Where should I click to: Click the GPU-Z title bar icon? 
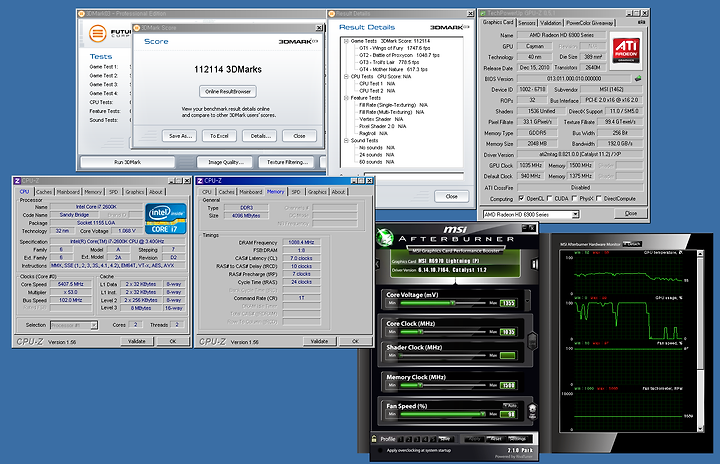coord(482,13)
